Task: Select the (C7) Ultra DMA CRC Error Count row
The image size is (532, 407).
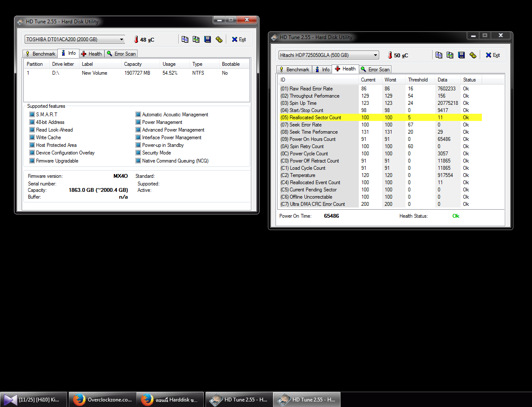Action: (x=380, y=204)
